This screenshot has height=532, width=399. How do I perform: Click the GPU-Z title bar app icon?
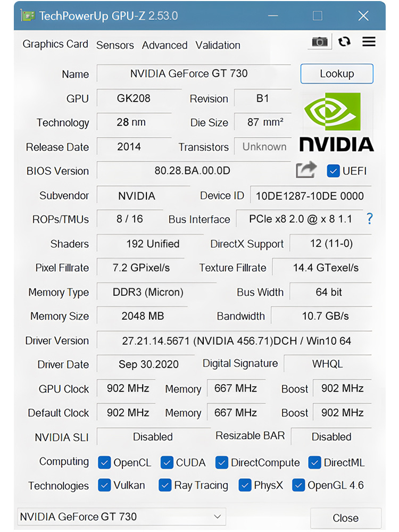28,15
